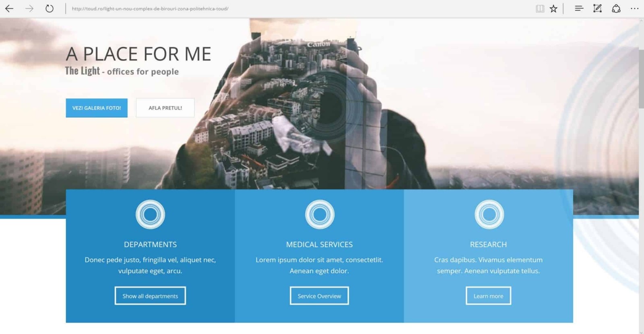Click the Medical Services circular icon
This screenshot has height=334, width=644.
click(x=320, y=214)
